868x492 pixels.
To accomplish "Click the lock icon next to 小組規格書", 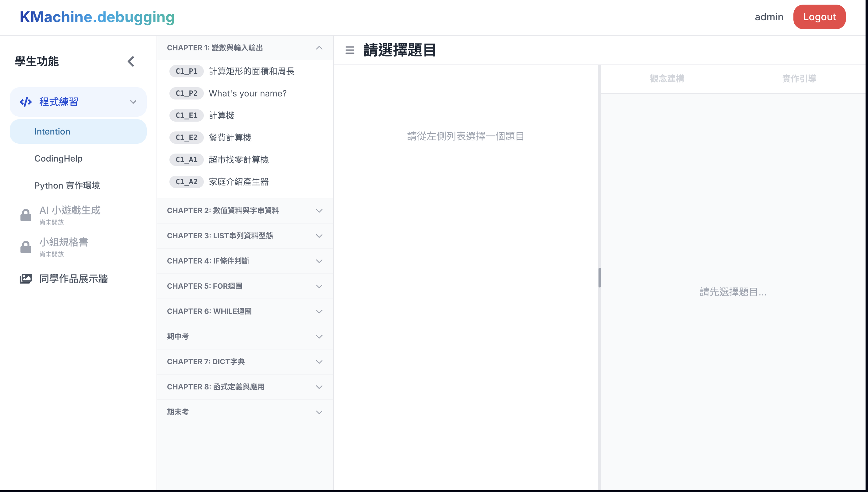I will point(26,247).
